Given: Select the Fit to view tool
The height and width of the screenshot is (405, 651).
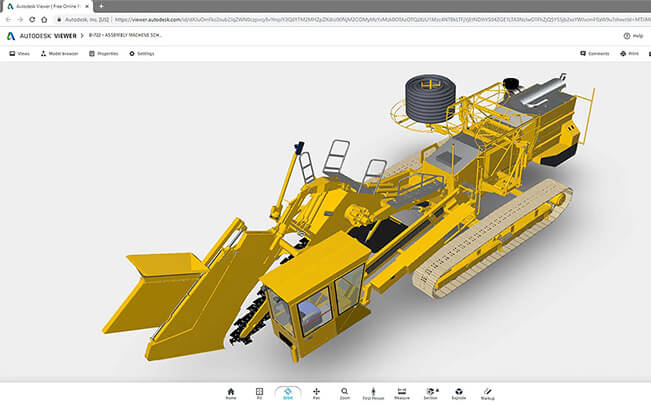Looking at the screenshot, I should tap(259, 393).
